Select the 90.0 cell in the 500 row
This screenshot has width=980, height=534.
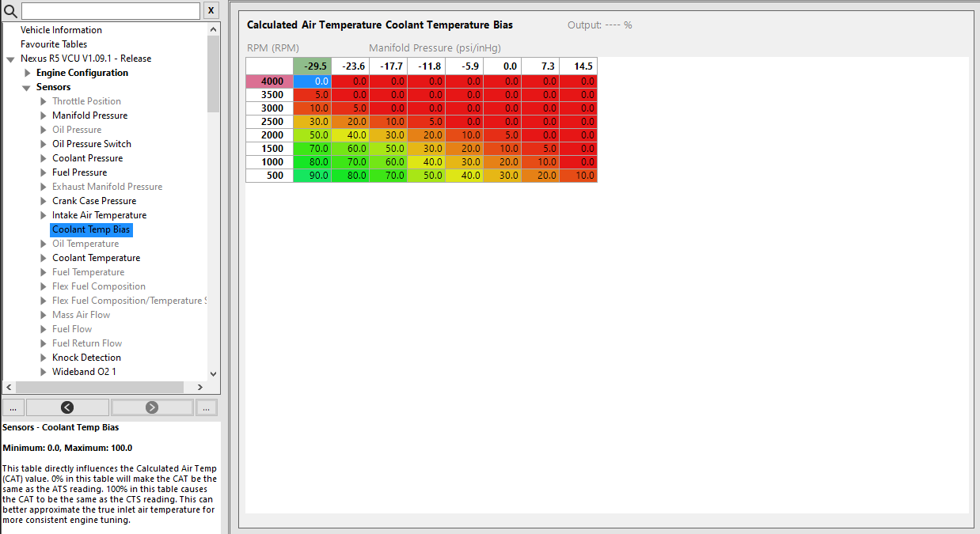click(312, 176)
